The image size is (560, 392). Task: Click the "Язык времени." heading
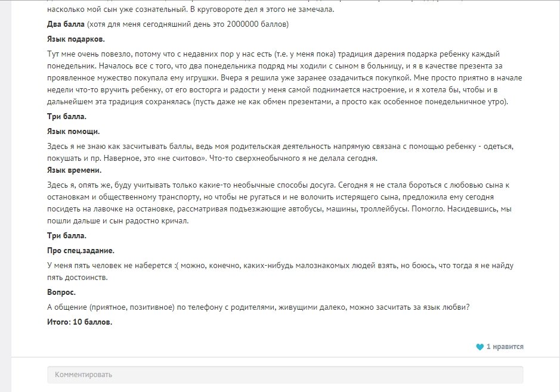click(x=73, y=170)
